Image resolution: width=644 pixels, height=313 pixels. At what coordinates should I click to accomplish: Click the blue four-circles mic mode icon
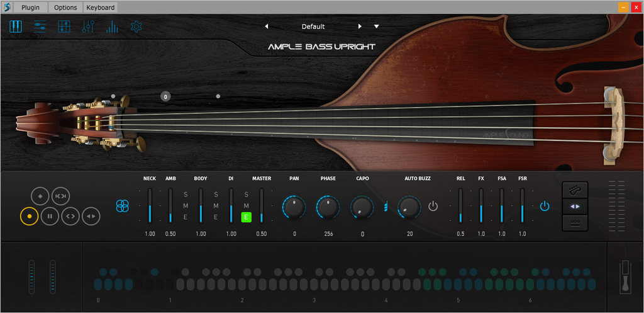pyautogui.click(x=123, y=206)
